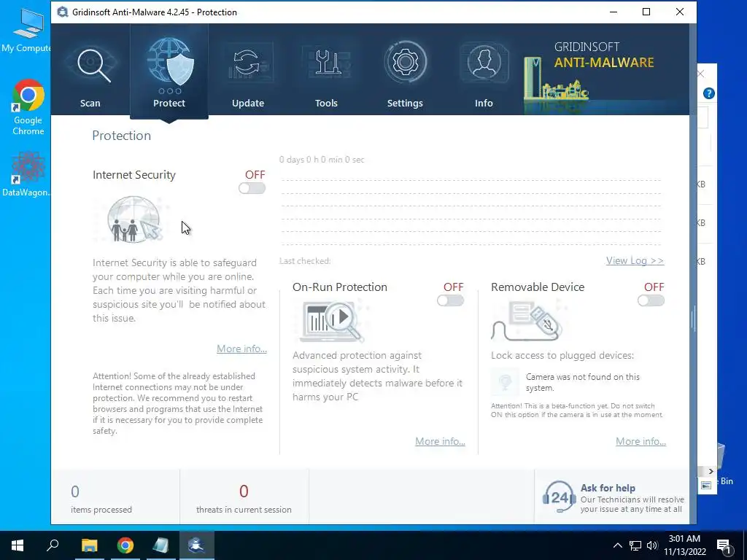Viewport: 747px width, 560px height.
Task: Open File Explorer from the taskbar
Action: pos(89,545)
